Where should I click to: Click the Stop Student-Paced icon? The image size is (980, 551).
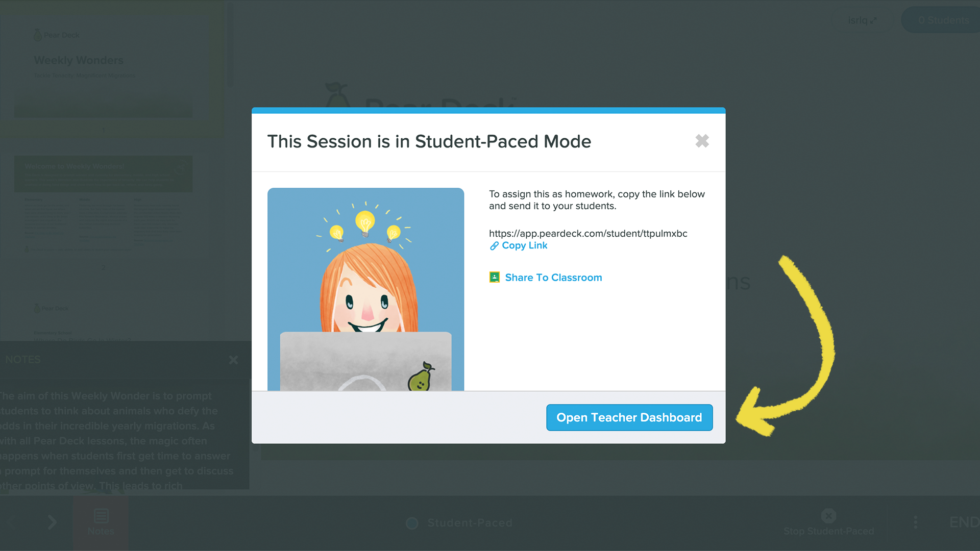point(828,515)
